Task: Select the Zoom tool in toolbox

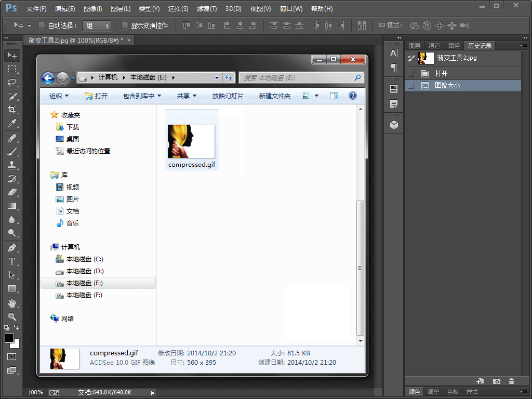Action: 12,316
